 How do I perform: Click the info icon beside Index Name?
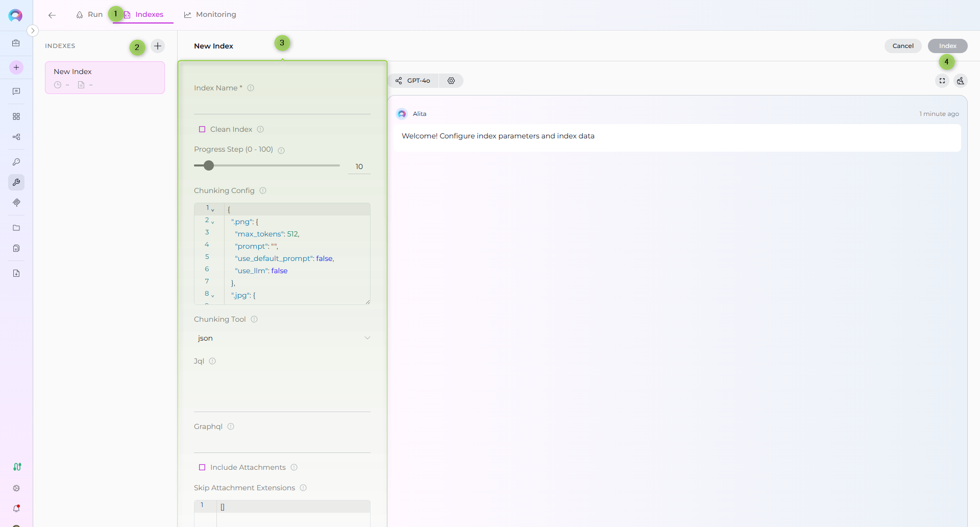click(251, 88)
